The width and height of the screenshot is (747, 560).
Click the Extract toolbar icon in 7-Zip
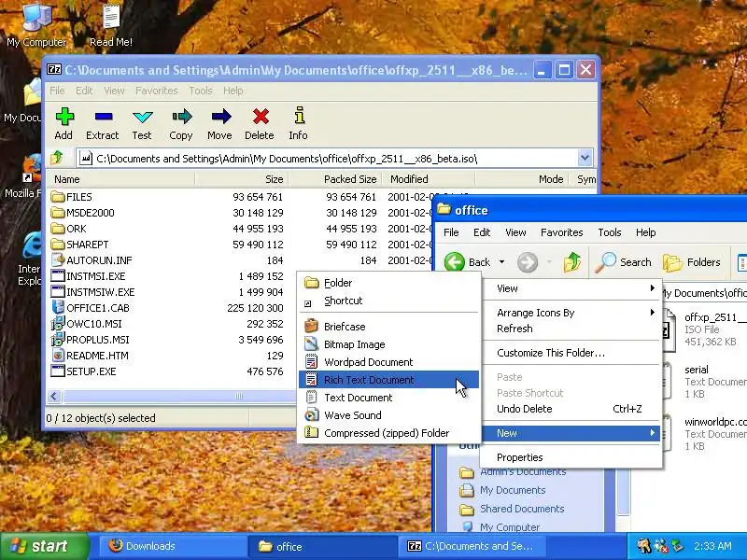click(103, 124)
